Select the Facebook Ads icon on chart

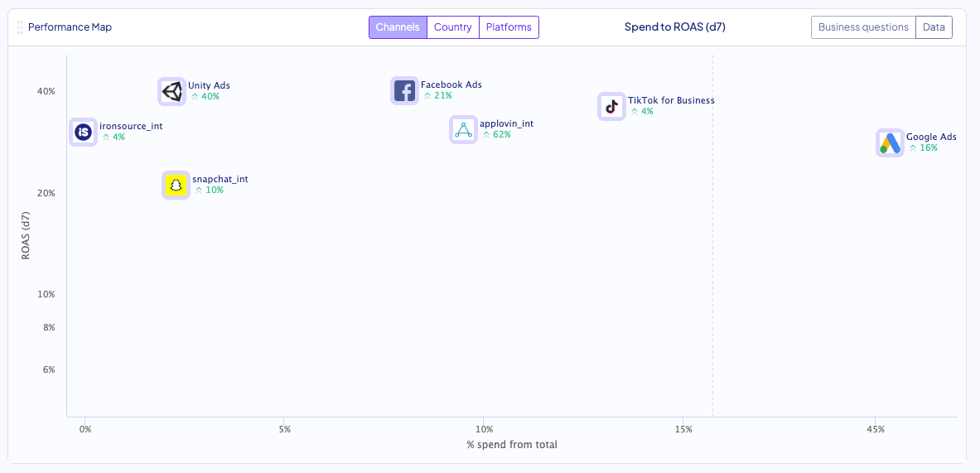(404, 90)
